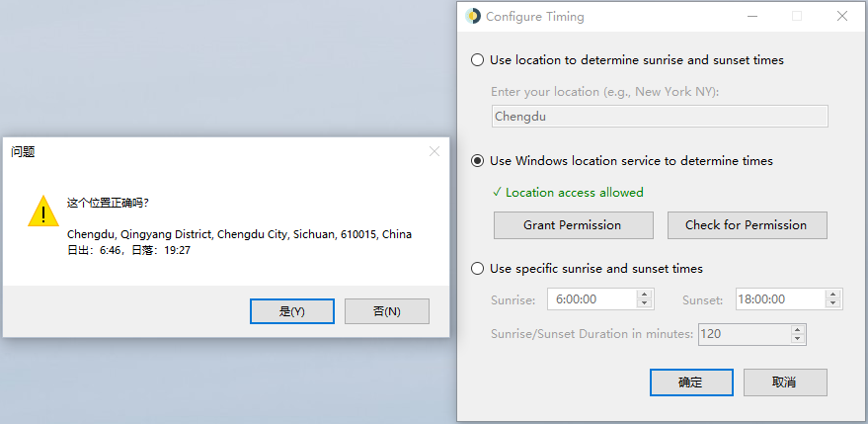868x424 pixels.
Task: Increase Sunrise/Sunset Duration minutes spinner
Action: (x=797, y=330)
